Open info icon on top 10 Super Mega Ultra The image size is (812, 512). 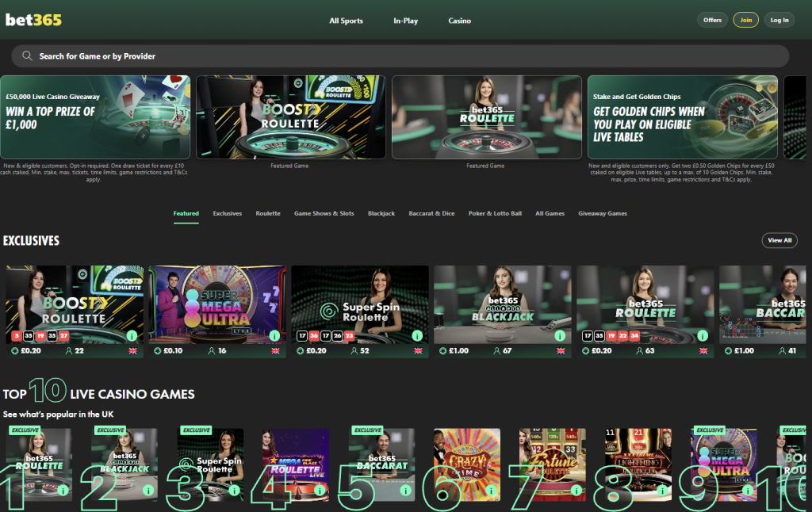click(x=748, y=490)
